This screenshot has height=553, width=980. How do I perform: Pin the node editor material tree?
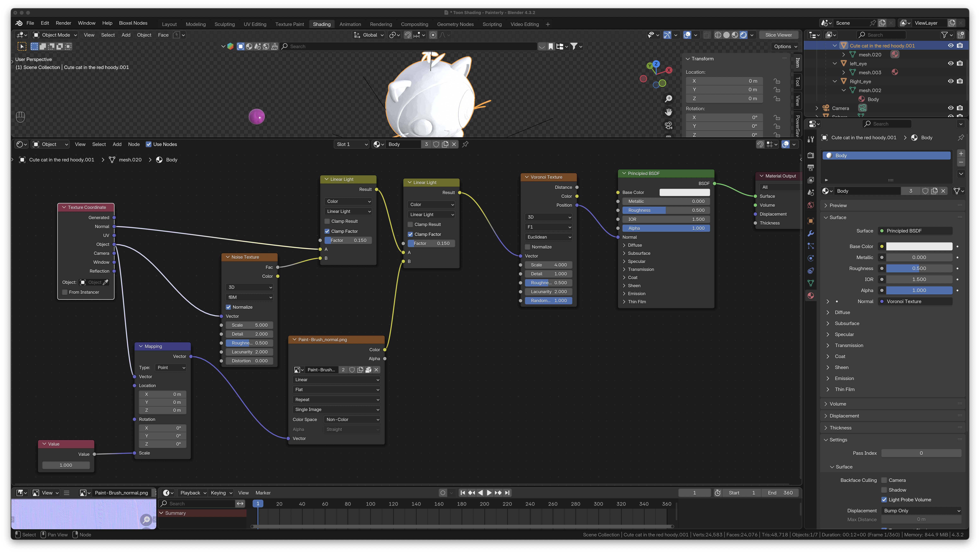point(465,144)
